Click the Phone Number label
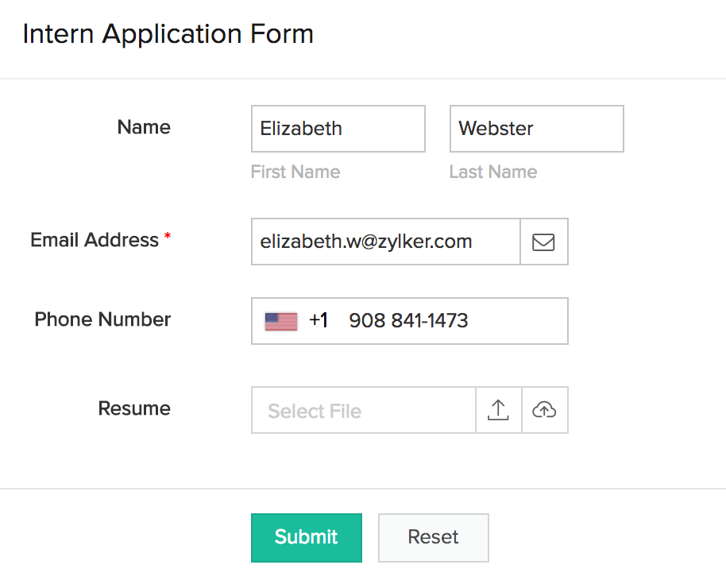The width and height of the screenshot is (726, 588). [x=102, y=319]
